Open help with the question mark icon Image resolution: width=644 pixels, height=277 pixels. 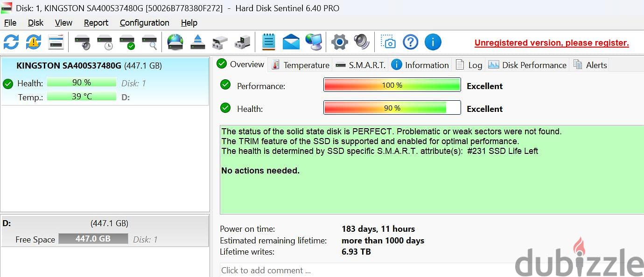click(x=411, y=42)
